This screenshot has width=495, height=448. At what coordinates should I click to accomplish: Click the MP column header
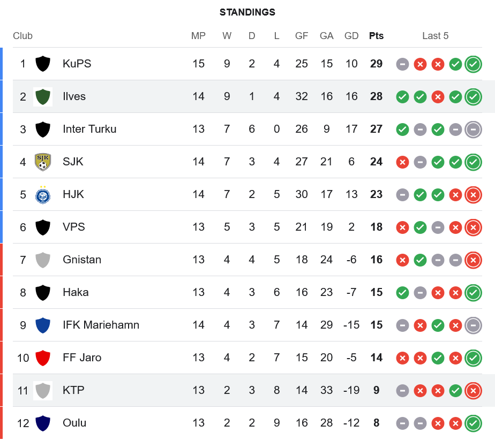[198, 36]
